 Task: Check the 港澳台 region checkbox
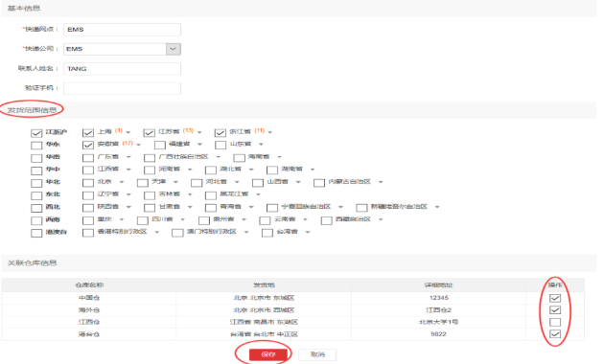pos(36,233)
